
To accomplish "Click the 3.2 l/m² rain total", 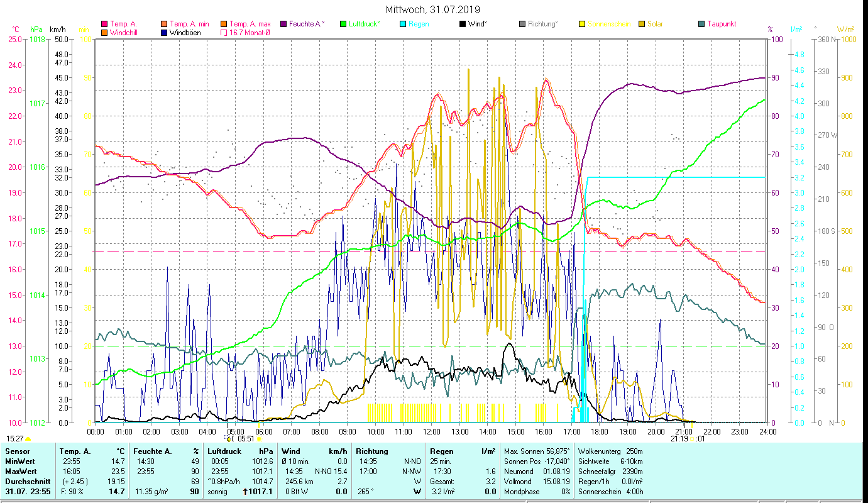I will 442,492.
